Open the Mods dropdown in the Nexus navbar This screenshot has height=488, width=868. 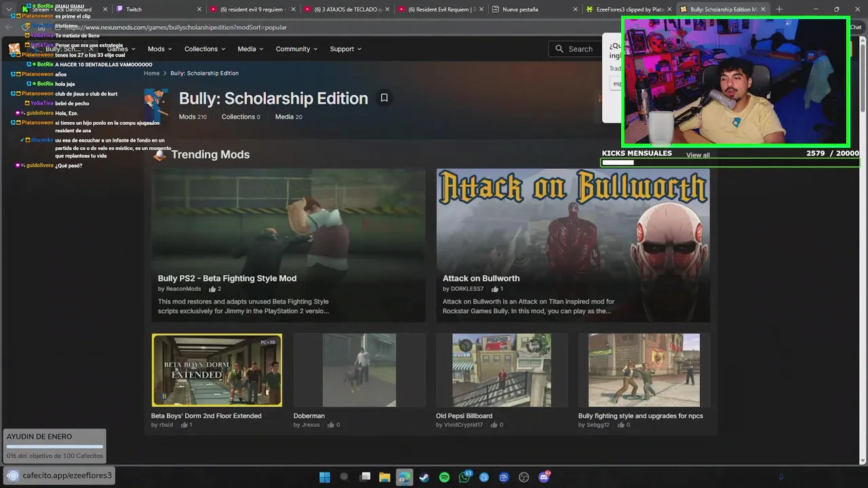(159, 49)
